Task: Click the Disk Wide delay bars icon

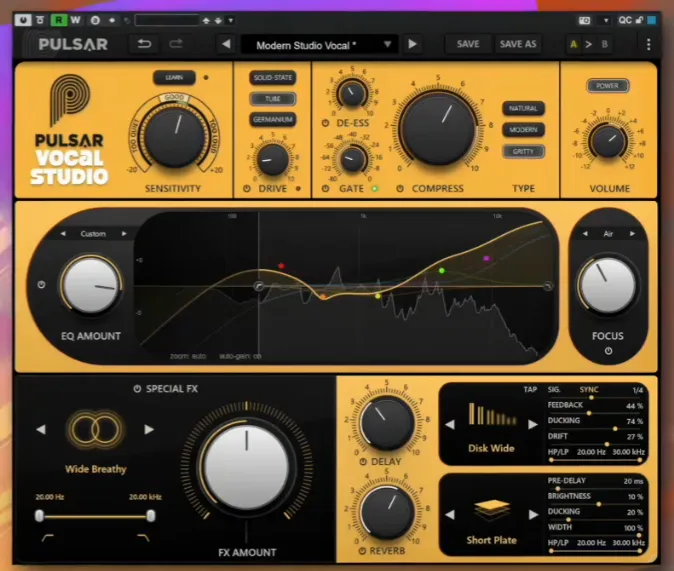Action: [x=492, y=414]
